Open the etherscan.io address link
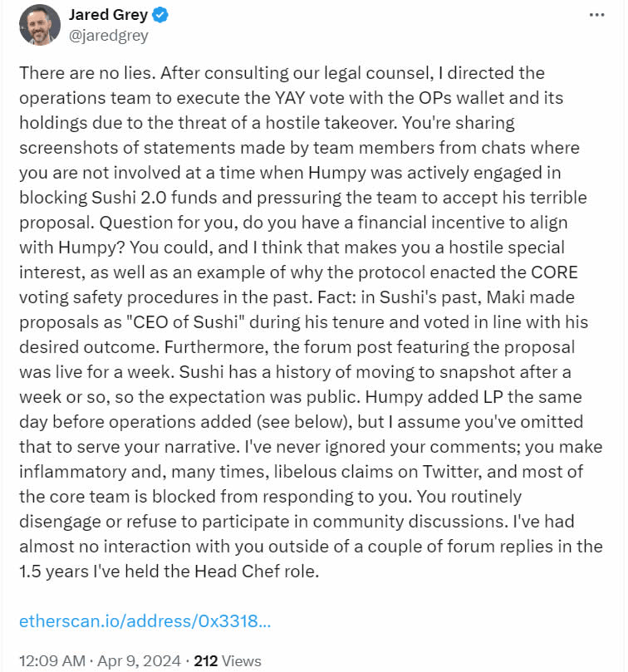Viewport: 628px width, 672px height. (145, 621)
